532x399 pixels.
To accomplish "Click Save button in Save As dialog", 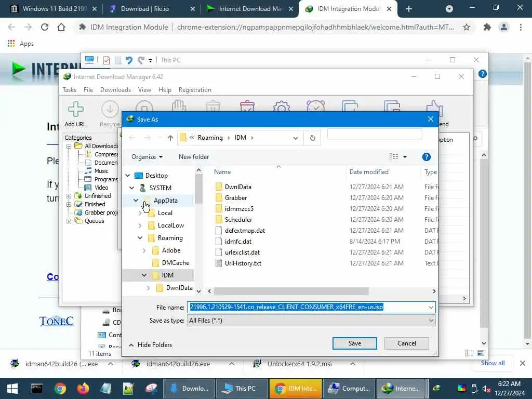I will tap(354, 343).
